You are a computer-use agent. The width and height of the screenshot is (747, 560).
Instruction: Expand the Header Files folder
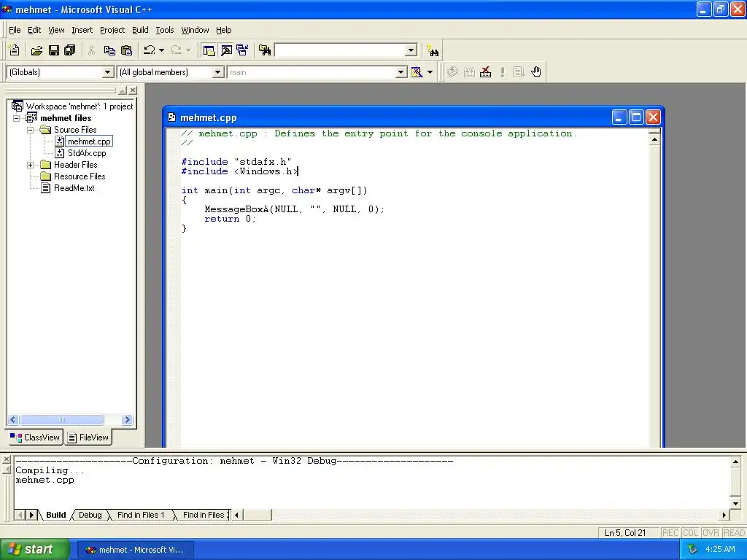[x=31, y=165]
